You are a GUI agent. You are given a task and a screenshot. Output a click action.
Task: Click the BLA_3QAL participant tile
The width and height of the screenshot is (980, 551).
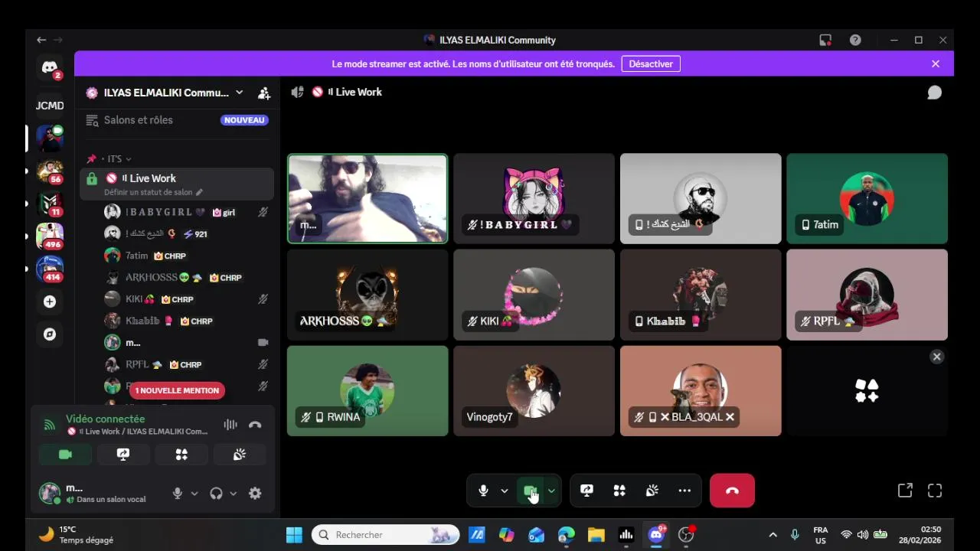tap(701, 391)
